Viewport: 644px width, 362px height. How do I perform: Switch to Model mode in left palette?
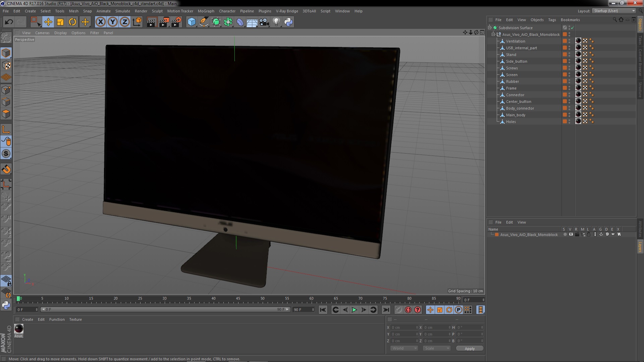[6, 53]
